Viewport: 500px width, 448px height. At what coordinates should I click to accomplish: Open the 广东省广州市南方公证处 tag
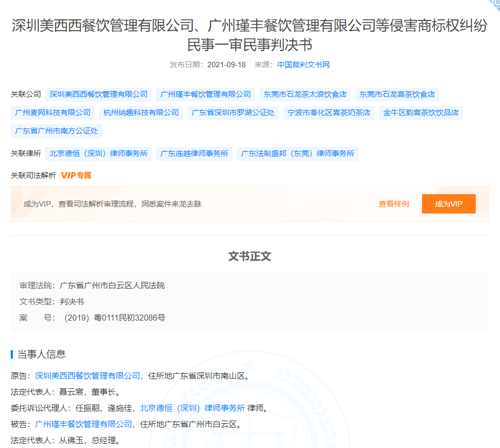tap(57, 131)
